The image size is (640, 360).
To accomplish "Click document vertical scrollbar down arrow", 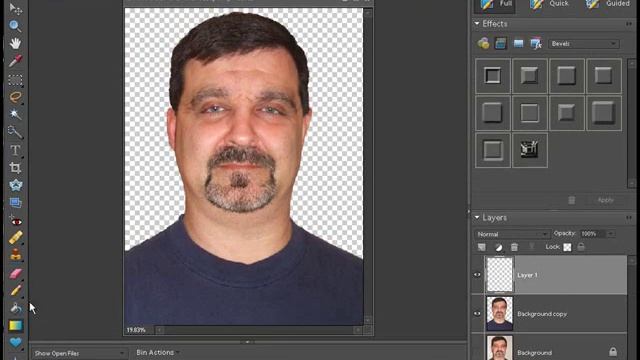I will click(368, 319).
